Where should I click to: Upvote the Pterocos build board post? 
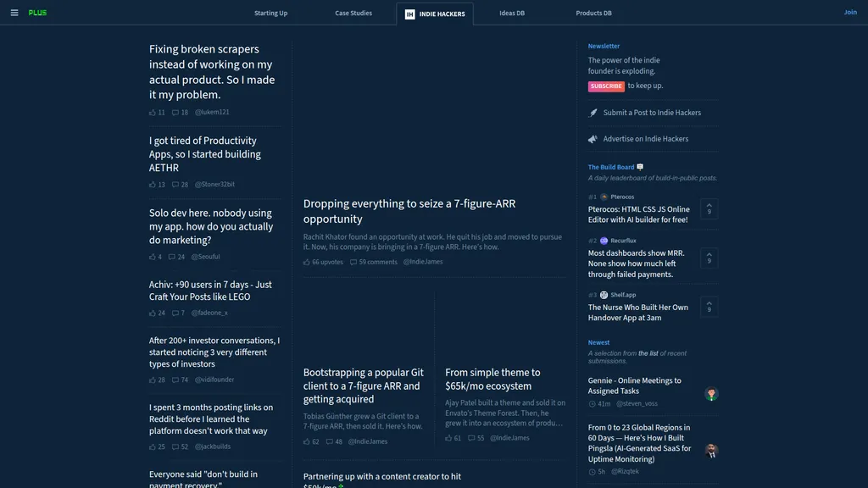(x=709, y=208)
